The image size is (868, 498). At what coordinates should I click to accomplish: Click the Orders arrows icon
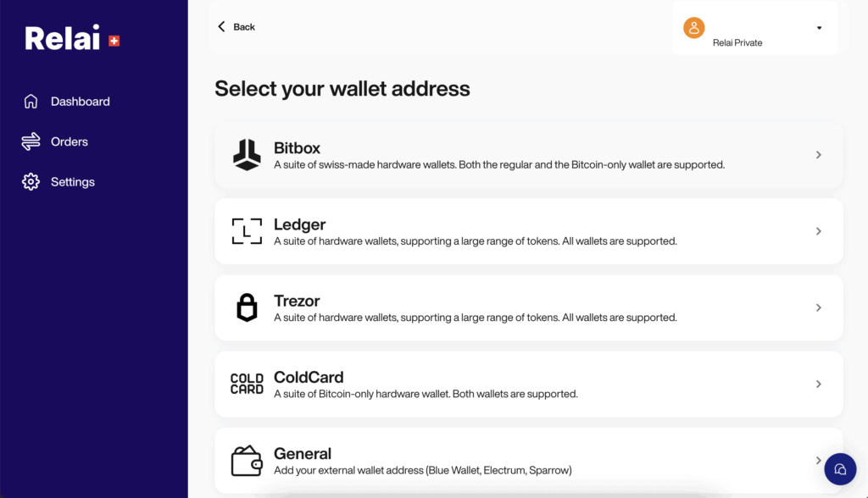tap(31, 141)
